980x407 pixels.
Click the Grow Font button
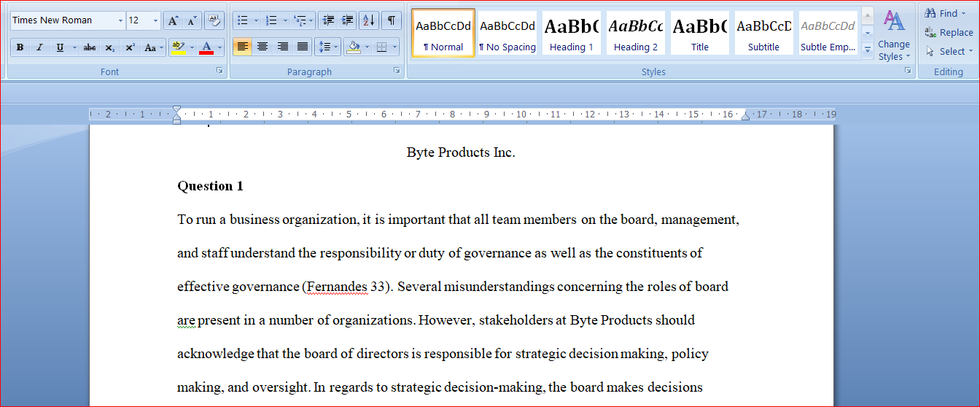point(173,20)
